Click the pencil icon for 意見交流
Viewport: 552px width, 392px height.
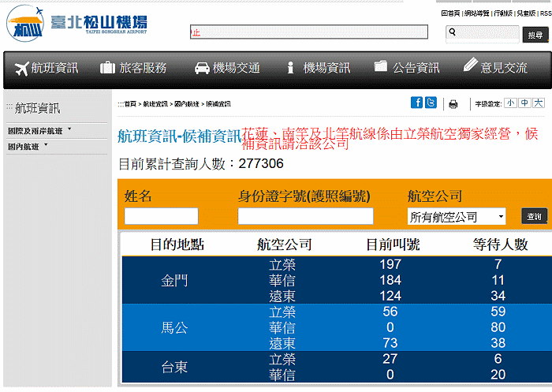(470, 65)
